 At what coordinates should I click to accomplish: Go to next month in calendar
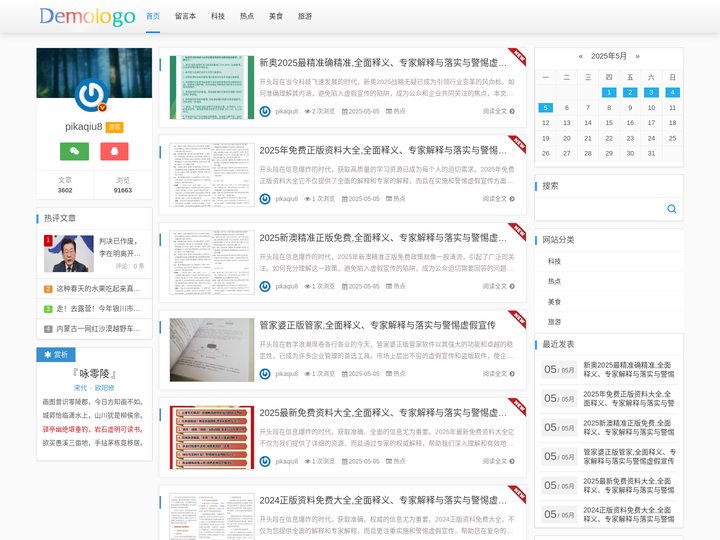pos(637,56)
